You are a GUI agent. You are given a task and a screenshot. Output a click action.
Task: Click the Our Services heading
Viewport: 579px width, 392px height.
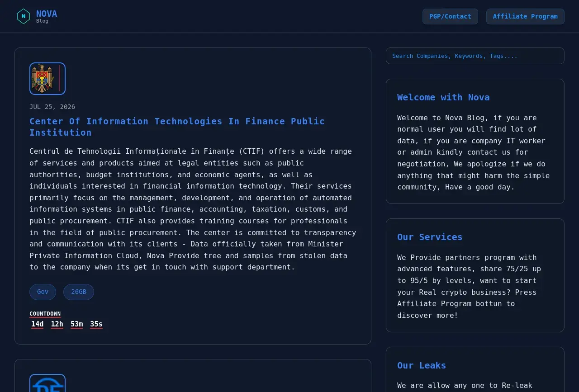click(430, 237)
